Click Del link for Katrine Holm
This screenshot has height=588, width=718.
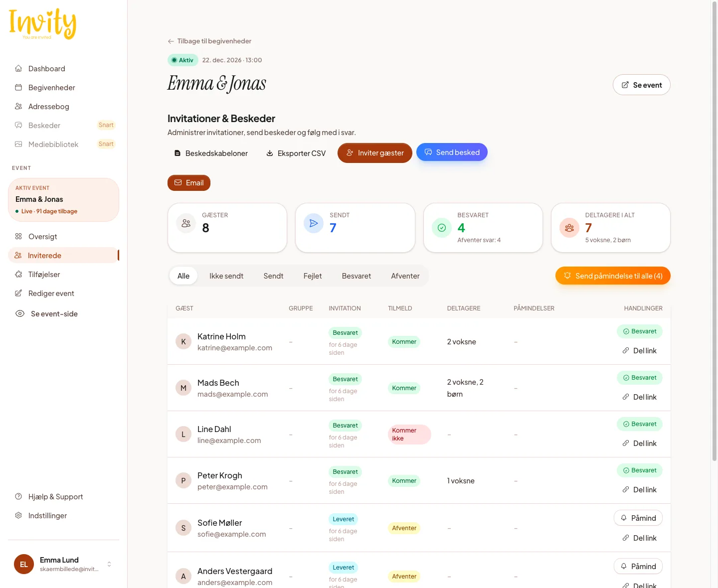[639, 351]
